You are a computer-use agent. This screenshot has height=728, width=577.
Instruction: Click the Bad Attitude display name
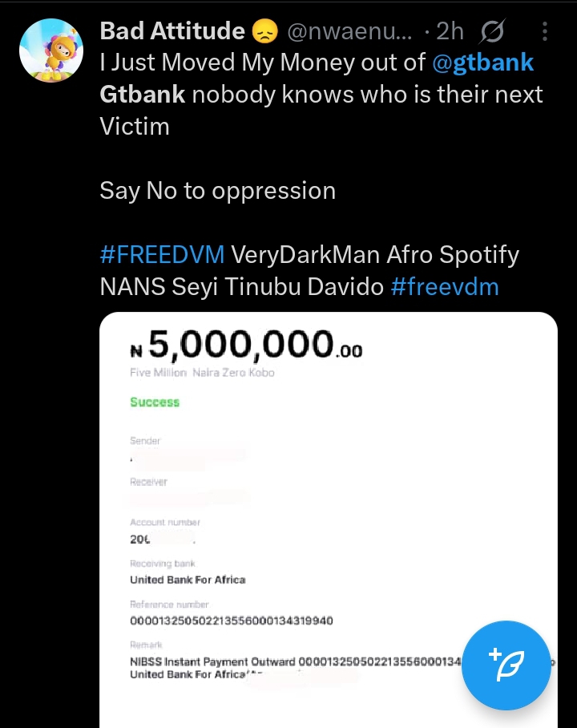(x=172, y=31)
